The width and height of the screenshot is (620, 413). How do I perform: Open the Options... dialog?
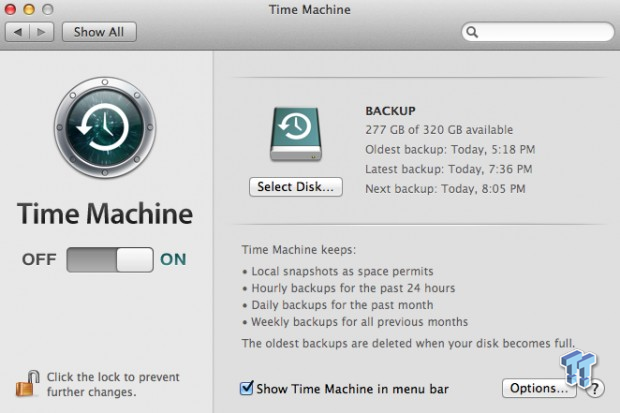[x=539, y=388]
